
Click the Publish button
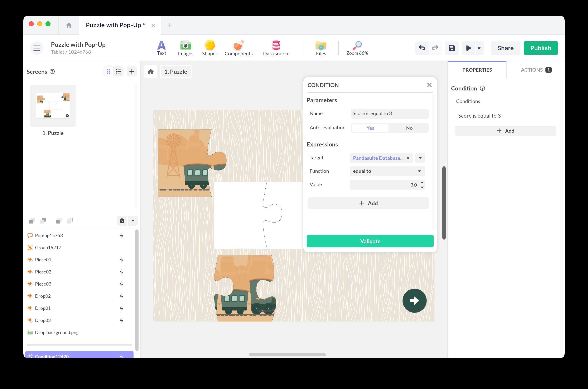coord(540,48)
